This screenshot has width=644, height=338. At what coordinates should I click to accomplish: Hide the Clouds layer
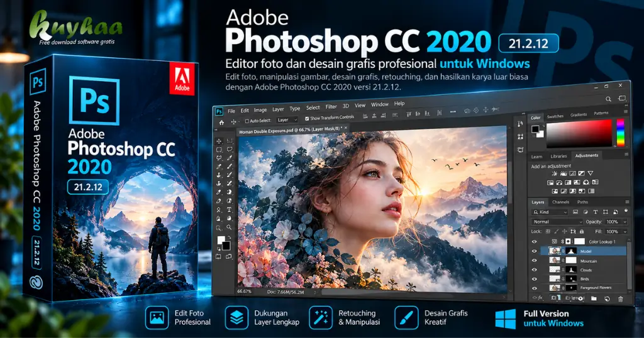(x=535, y=270)
